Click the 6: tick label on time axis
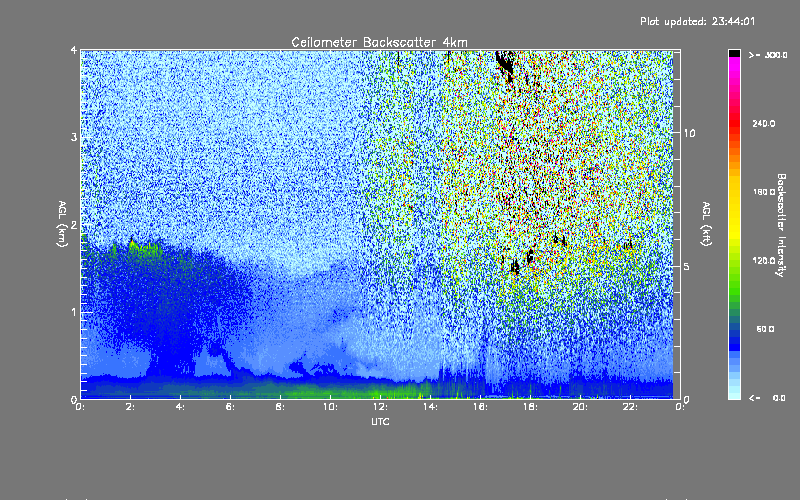 (230, 407)
